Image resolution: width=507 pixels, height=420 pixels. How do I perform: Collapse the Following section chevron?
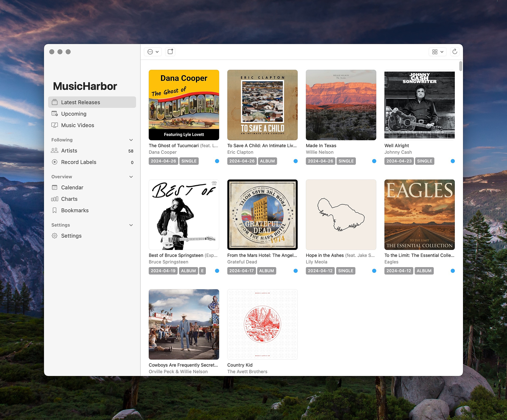pyautogui.click(x=131, y=140)
